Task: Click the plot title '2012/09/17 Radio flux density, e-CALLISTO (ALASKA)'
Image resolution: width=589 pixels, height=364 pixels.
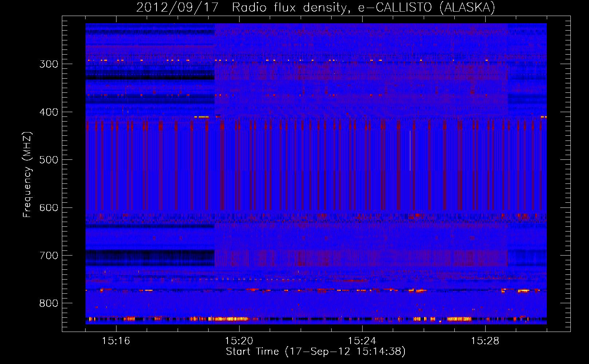Action: point(316,7)
